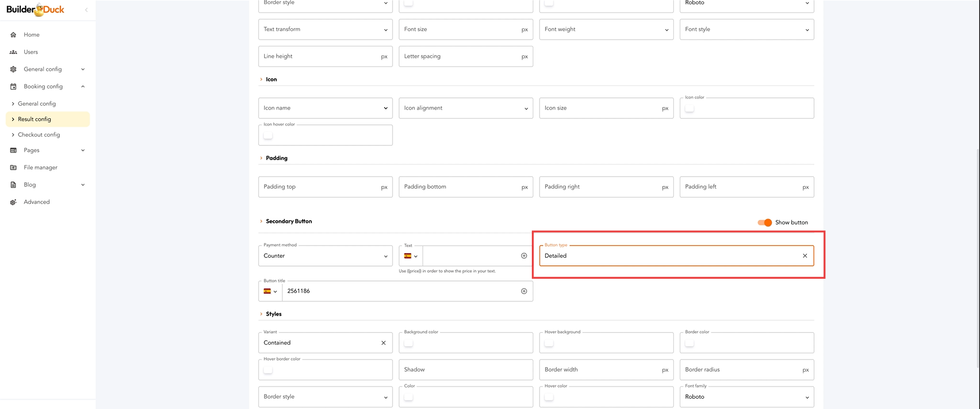Click the Users icon in sidebar
This screenshot has width=980, height=409.
tap(13, 52)
